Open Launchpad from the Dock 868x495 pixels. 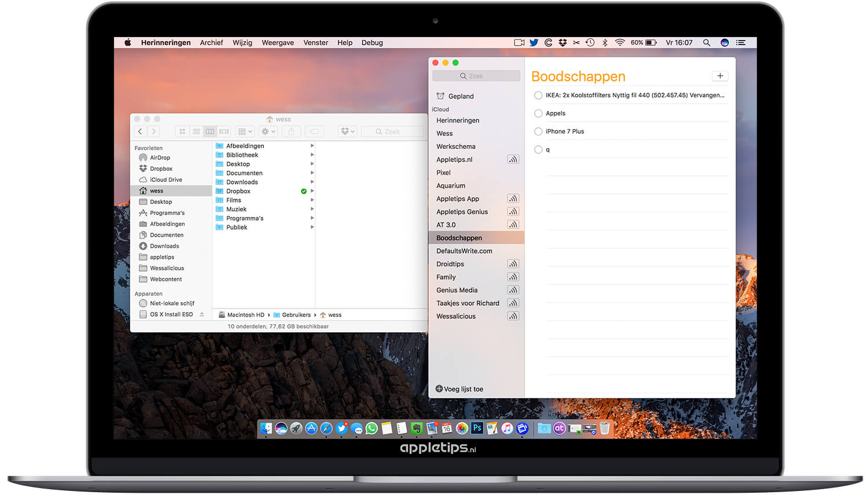(296, 428)
